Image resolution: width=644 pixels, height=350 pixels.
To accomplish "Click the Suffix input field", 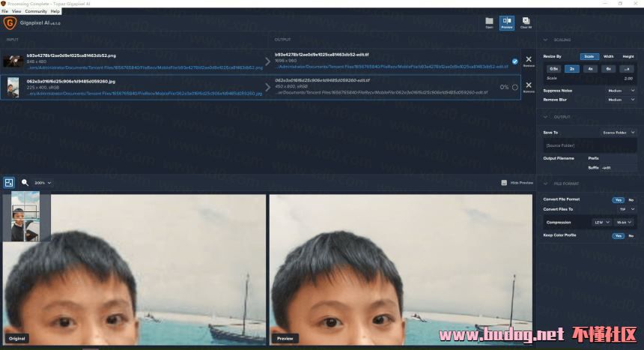I will [619, 168].
